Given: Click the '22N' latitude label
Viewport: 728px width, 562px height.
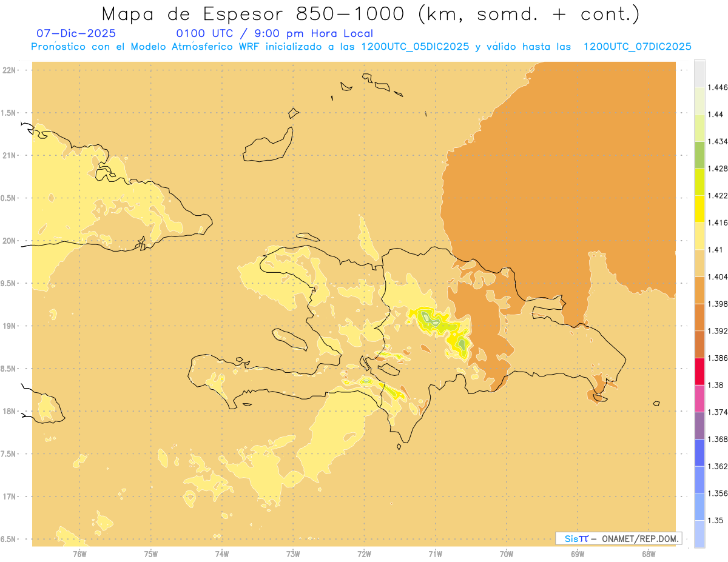Looking at the screenshot, I should click(x=9, y=70).
